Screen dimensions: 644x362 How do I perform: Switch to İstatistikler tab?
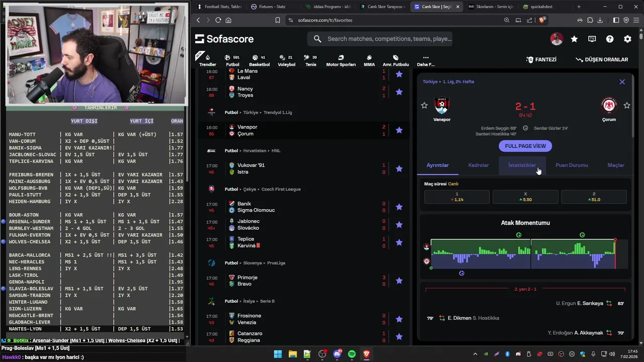tap(522, 165)
